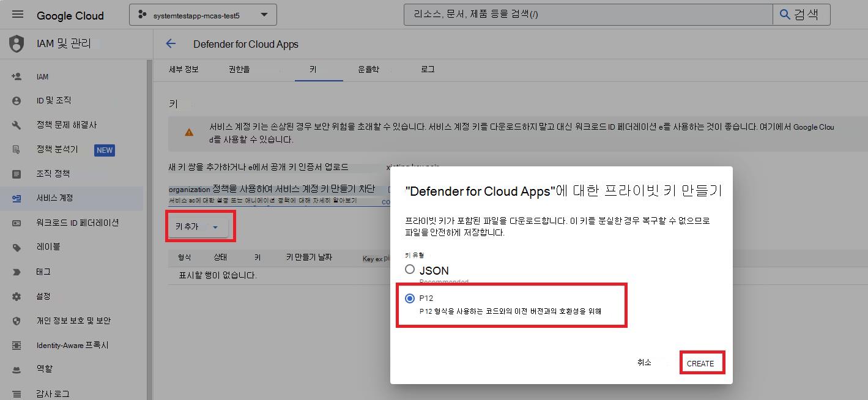The height and width of the screenshot is (400, 868).
Task: Switch to the 권한을 tab
Action: [x=239, y=70]
